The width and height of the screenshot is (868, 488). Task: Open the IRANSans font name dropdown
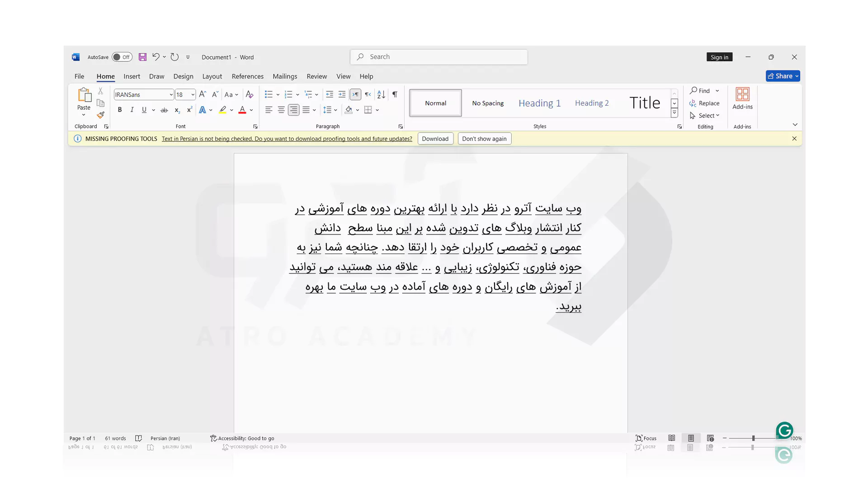click(x=171, y=94)
